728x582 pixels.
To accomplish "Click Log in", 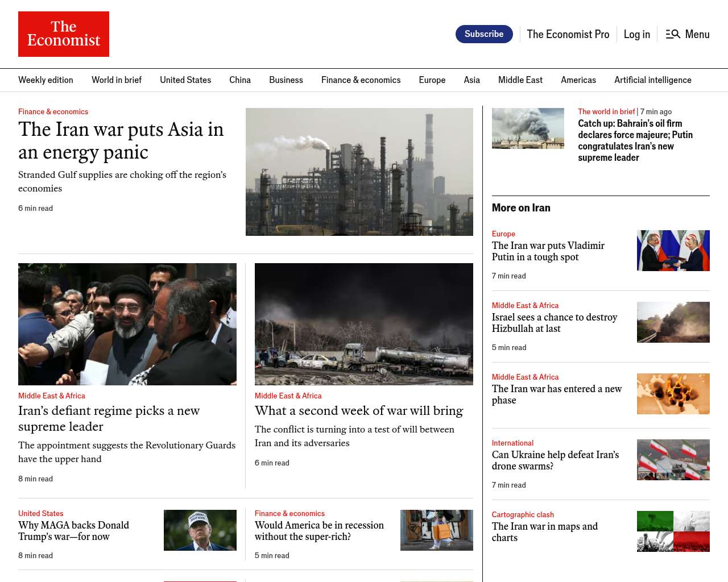I will click(x=636, y=34).
